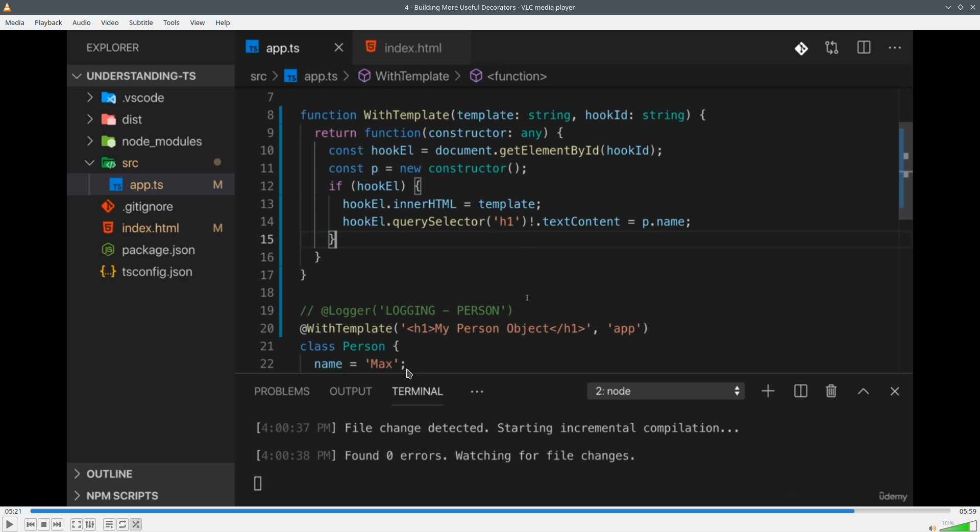Toggle elapsed time display 05:21
Screen dimensions: 980x532
pos(13,511)
